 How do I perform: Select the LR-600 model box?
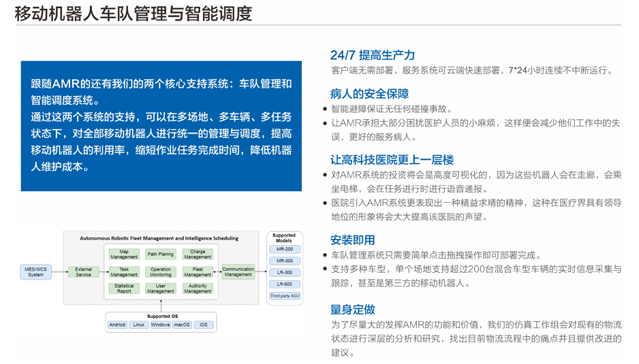click(285, 284)
